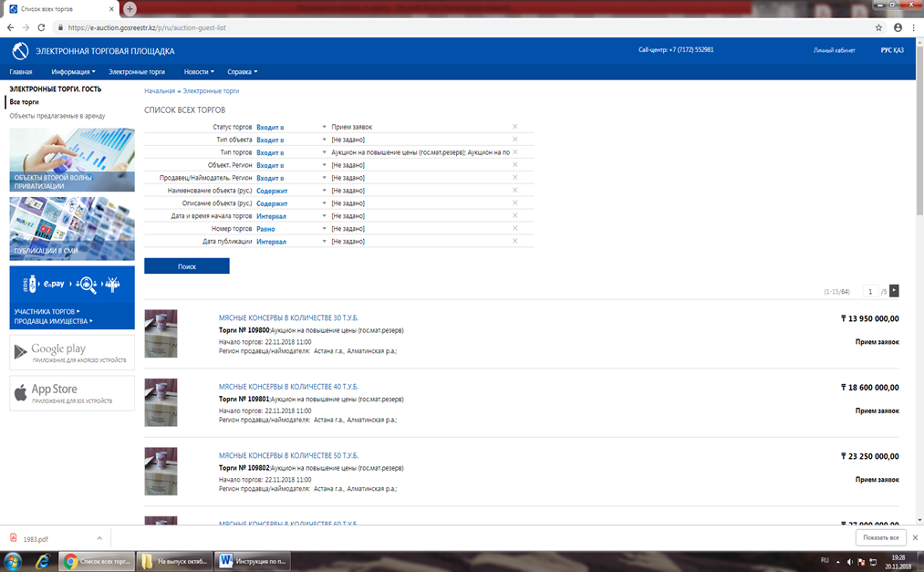Open Windows Start button
The image size is (924, 572).
pos(13,561)
